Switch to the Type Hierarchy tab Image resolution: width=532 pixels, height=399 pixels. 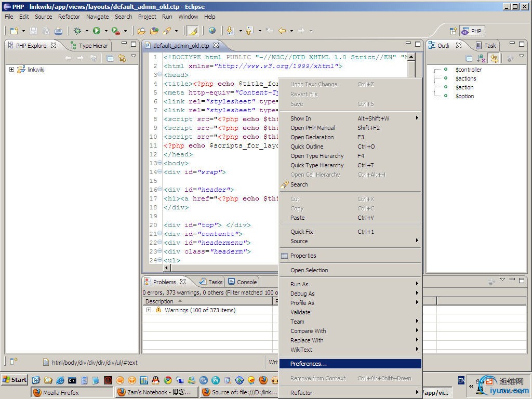[x=89, y=46]
